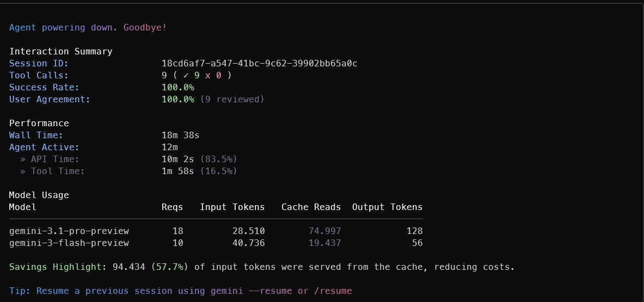Screen dimensions: 644x302
Task: Click the 'Interaction Summary' heading
Action: coord(61,52)
